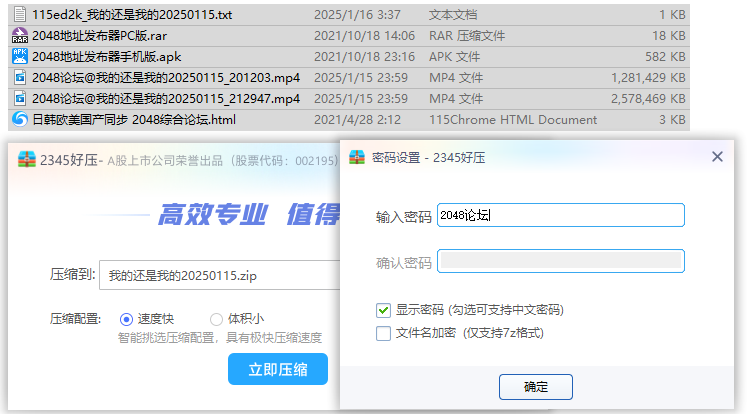Select file 2048地址发布器PC版.rar
The height and width of the screenshot is (414, 747).
point(349,35)
